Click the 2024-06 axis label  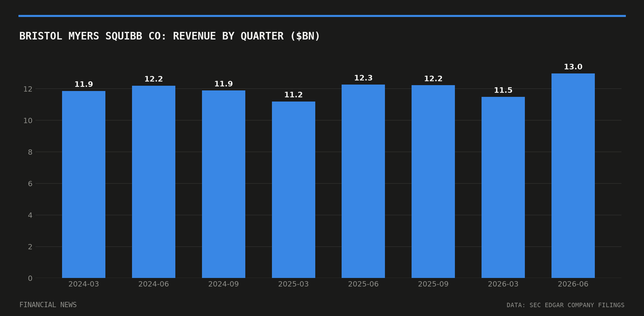point(154,284)
